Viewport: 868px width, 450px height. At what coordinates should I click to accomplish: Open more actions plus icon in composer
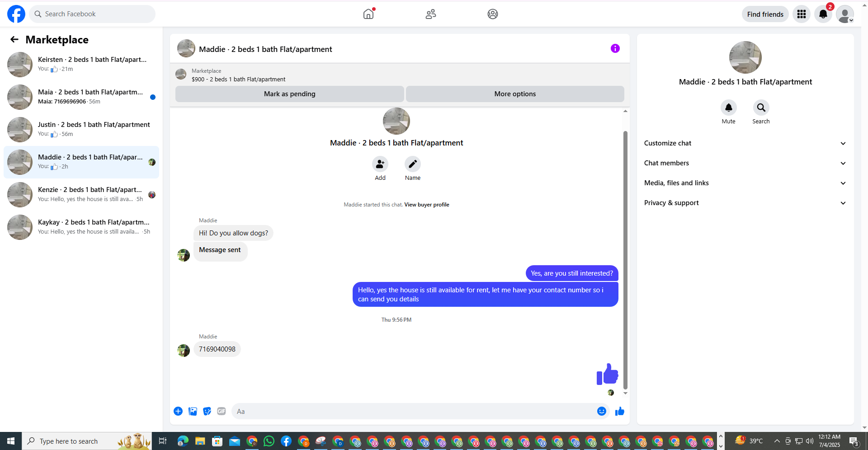pyautogui.click(x=178, y=411)
